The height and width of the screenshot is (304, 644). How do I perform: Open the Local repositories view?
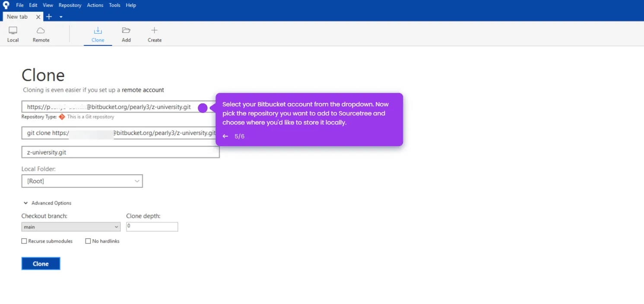pos(13,35)
